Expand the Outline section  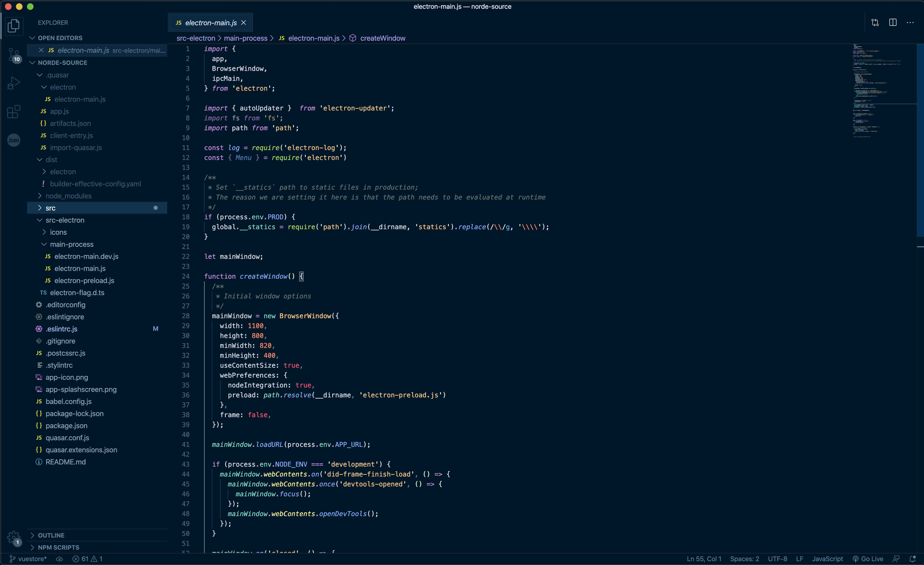tap(97, 535)
